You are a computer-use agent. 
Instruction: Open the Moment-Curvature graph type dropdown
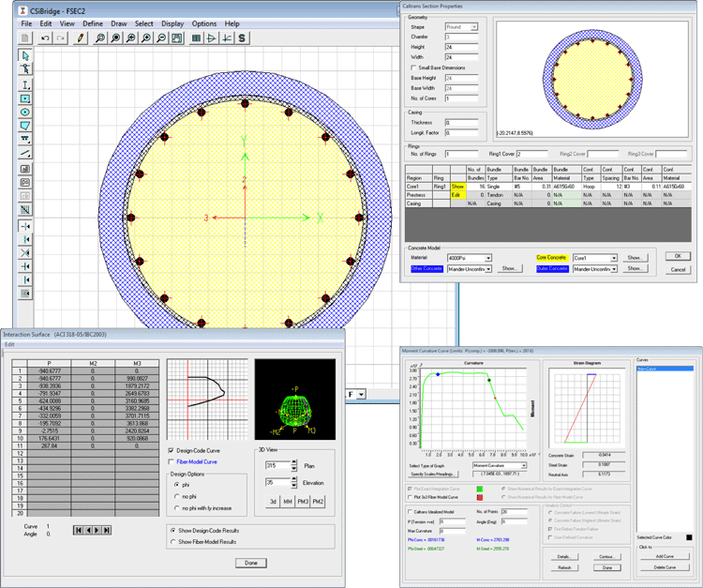(523, 465)
